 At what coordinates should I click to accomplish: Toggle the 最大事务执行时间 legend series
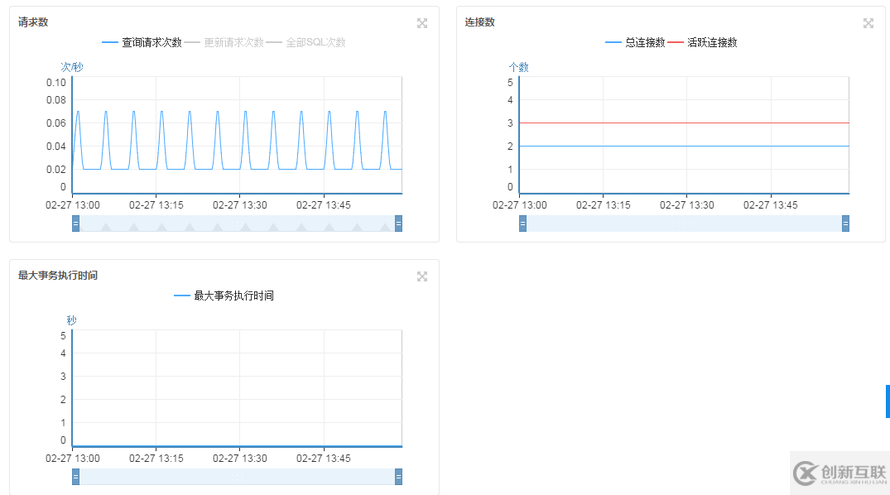[x=224, y=296]
